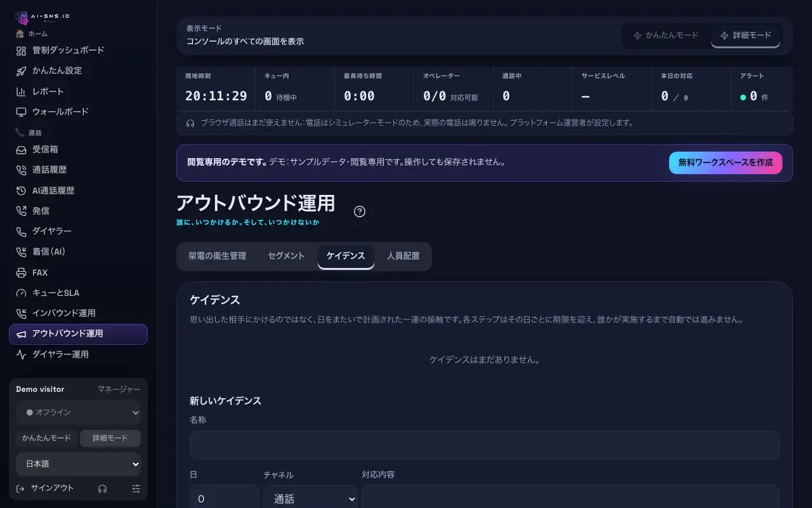Go to ホーム link in sidebar

pos(32,34)
